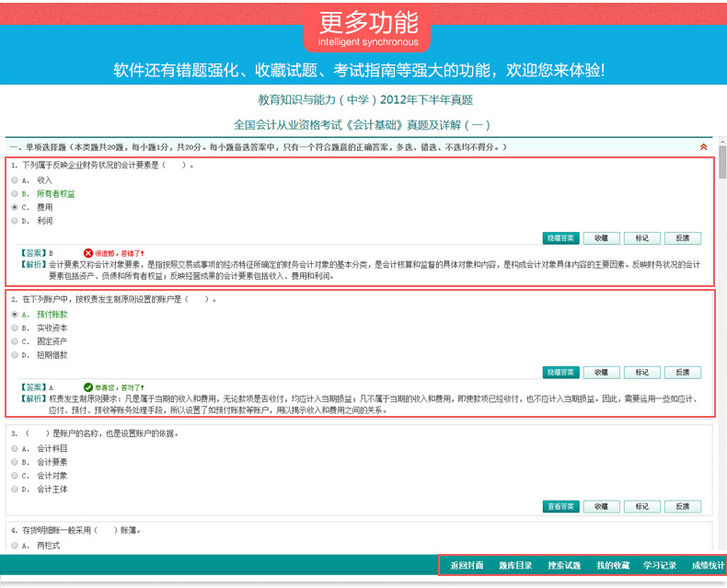Collapse the 单项选择题 section with the red double-arrow

point(704,146)
